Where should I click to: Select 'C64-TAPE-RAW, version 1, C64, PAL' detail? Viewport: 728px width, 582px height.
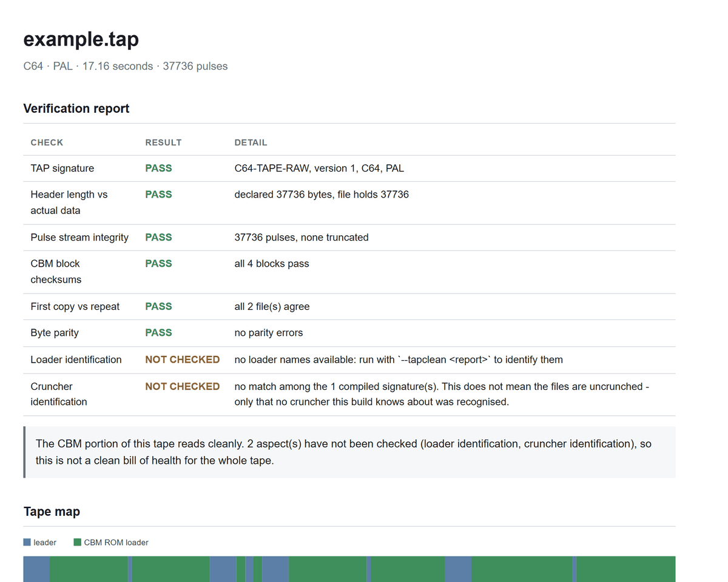click(319, 169)
